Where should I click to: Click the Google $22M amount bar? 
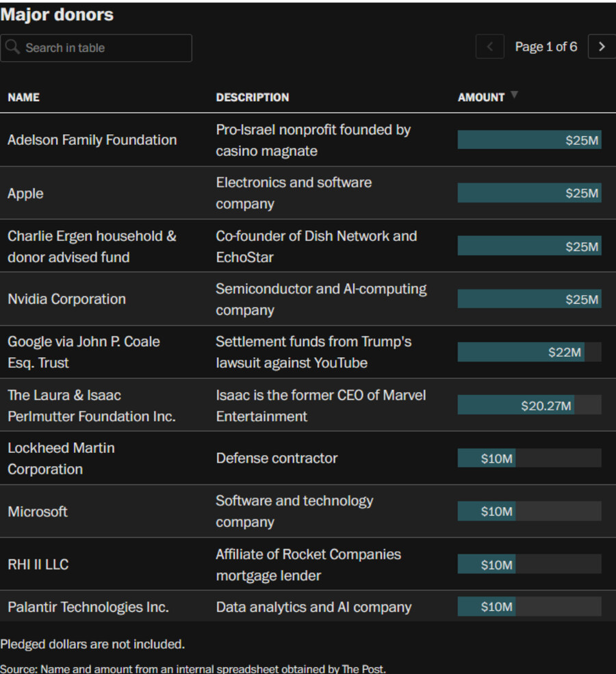(x=521, y=352)
